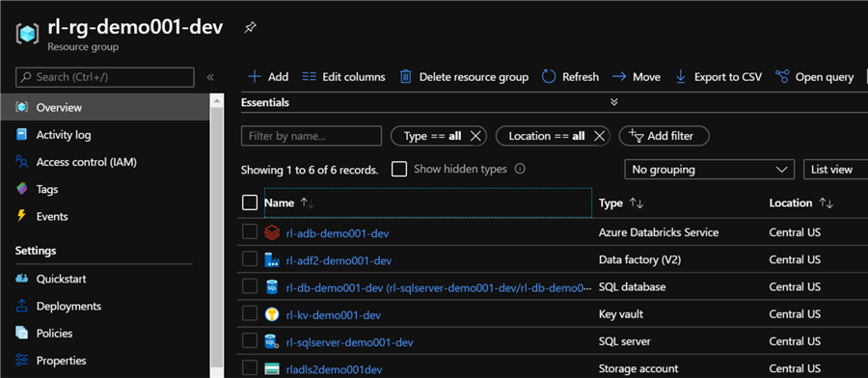The height and width of the screenshot is (378, 868).
Task: Open the rl-adb-demo001-dev resource link
Action: (338, 233)
